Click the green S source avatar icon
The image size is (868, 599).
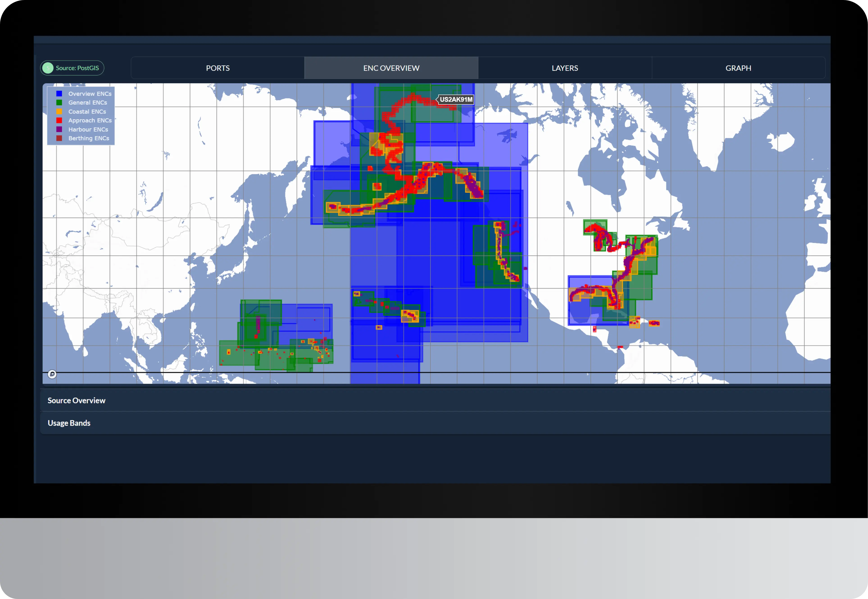click(x=48, y=68)
